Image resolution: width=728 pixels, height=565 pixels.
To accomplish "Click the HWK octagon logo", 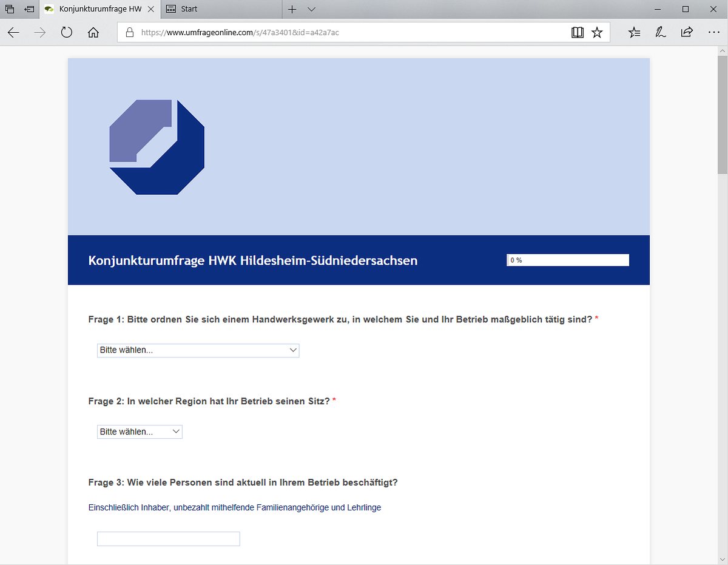I will coord(157,147).
